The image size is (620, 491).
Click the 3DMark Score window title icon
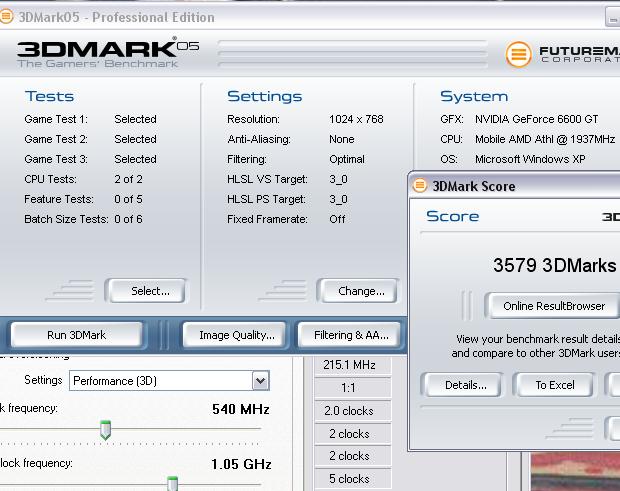tap(420, 185)
